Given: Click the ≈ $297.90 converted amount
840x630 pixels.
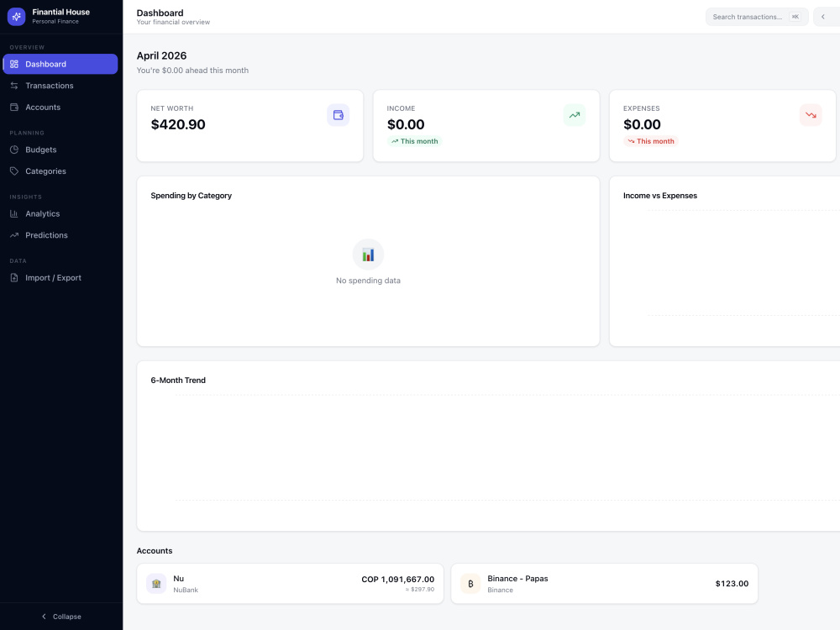Looking at the screenshot, I should (x=419, y=590).
